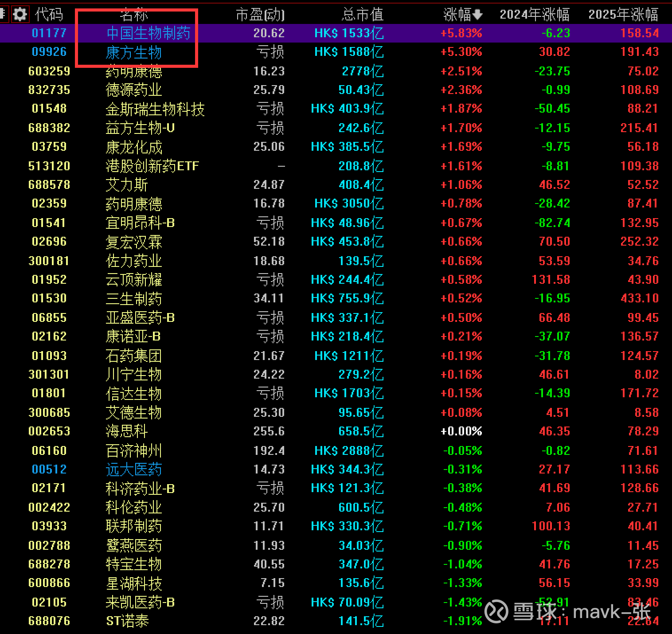
Task: Select 艾德生物 in the list
Action: (x=134, y=413)
